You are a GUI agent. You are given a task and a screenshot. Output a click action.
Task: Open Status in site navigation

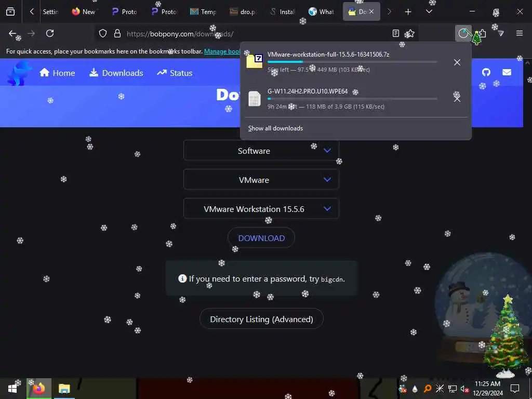pos(175,73)
